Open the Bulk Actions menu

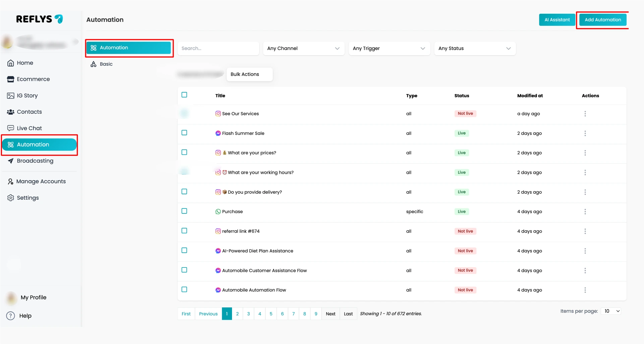click(x=249, y=74)
